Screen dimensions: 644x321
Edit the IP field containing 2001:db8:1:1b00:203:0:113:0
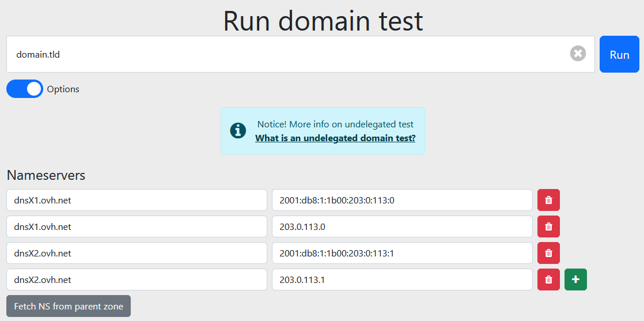[x=401, y=200]
